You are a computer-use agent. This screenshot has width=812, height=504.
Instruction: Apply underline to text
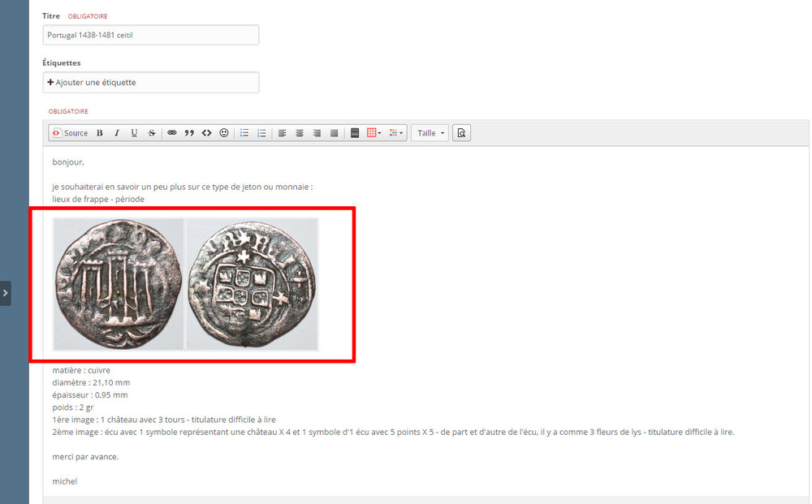click(134, 133)
